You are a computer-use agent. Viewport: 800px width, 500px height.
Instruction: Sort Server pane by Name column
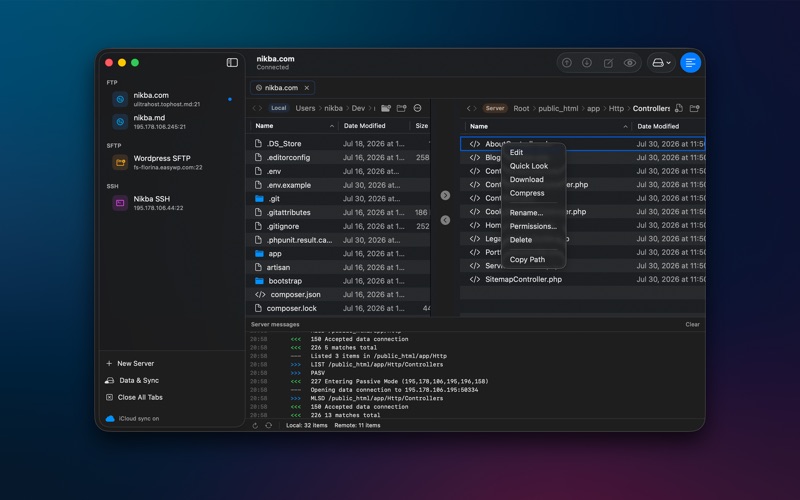[548, 126]
